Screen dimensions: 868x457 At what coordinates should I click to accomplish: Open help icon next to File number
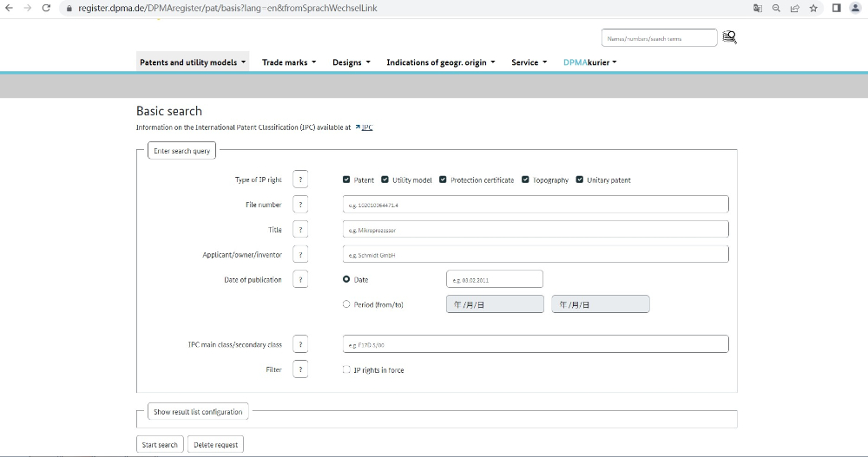(x=300, y=205)
